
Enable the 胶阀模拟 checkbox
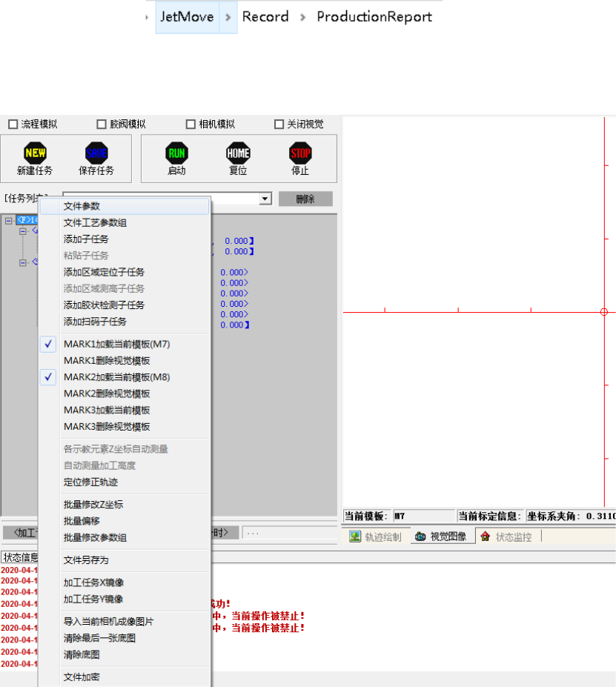pyautogui.click(x=102, y=125)
